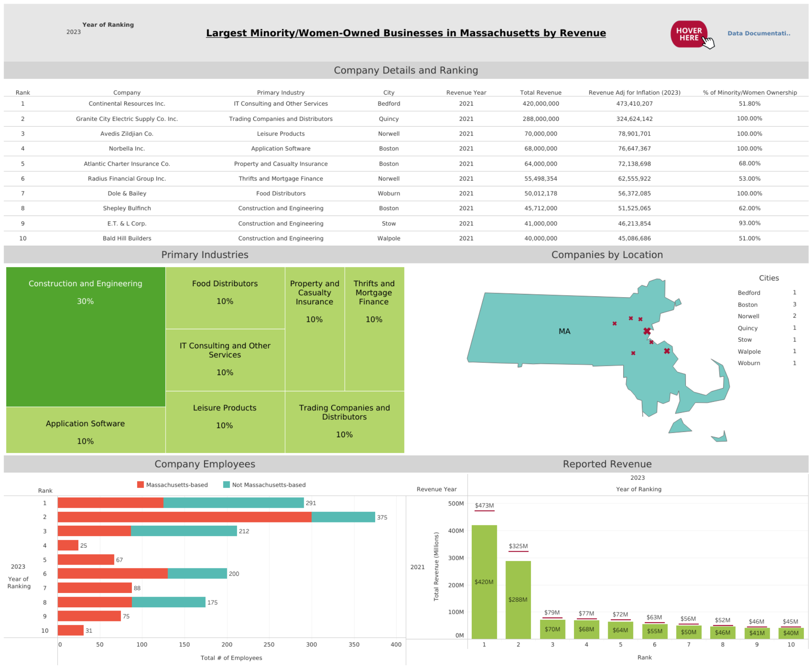The height and width of the screenshot is (671, 812).
Task: Click the teal segment of the 212 employee bar
Action: (184, 531)
